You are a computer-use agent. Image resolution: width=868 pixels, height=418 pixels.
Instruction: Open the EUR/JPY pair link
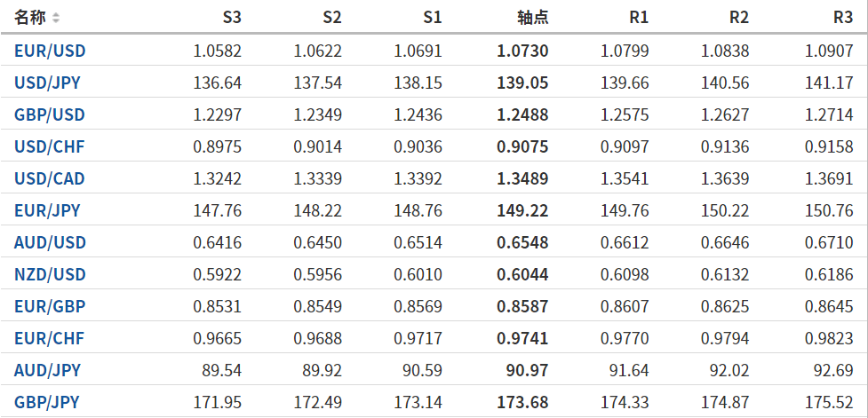pyautogui.click(x=47, y=211)
